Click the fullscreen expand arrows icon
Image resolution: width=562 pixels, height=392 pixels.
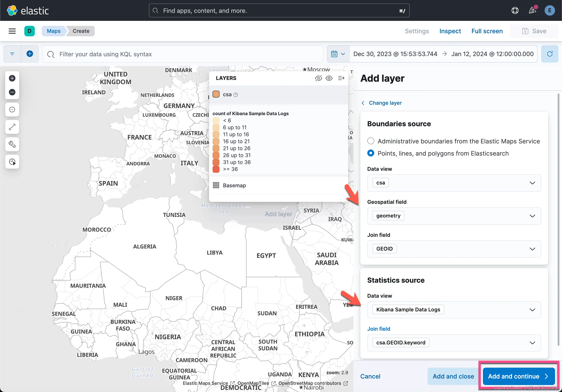coord(12,127)
